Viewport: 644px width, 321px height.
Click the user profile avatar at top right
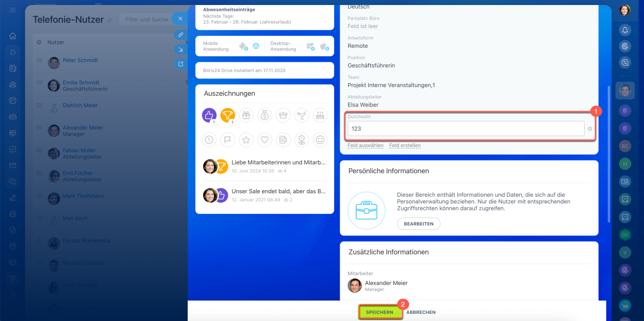pyautogui.click(x=625, y=10)
